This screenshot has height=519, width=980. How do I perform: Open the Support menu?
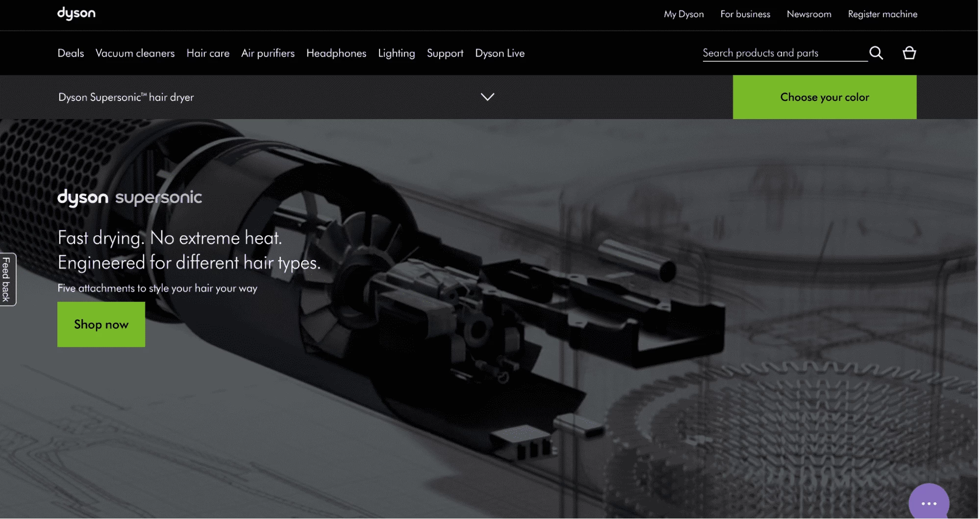click(445, 53)
